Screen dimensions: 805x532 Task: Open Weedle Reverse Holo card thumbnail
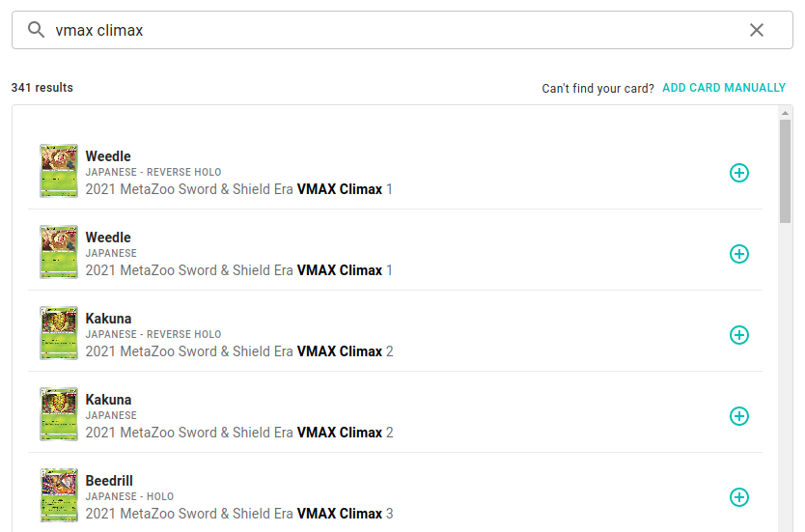point(59,172)
